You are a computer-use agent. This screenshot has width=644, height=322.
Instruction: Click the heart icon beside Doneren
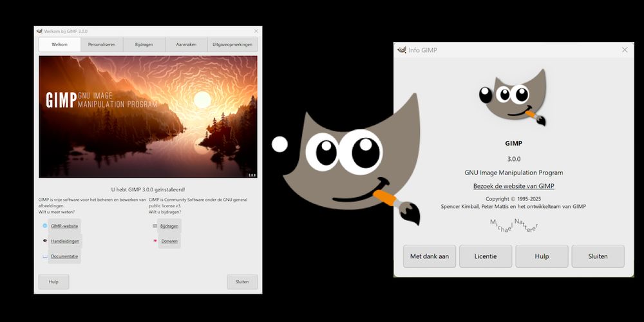pyautogui.click(x=155, y=241)
